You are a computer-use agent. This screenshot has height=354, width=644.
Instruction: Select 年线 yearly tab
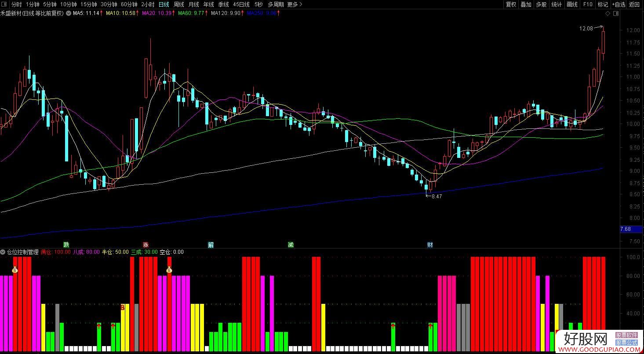click(x=208, y=4)
